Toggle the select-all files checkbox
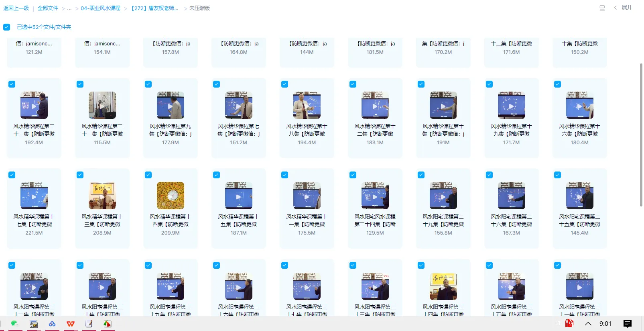Image resolution: width=644 pixels, height=331 pixels. [x=7, y=27]
